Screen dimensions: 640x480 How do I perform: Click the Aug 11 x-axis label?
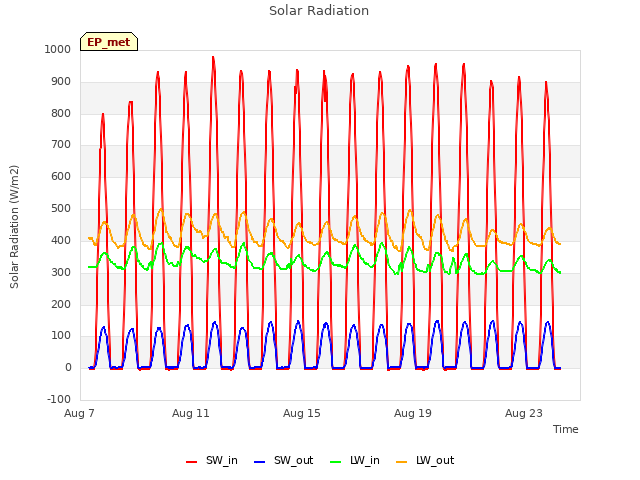[x=191, y=413]
